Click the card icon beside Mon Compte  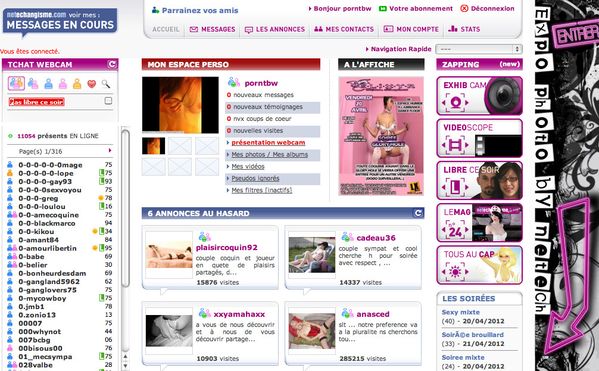[388, 29]
